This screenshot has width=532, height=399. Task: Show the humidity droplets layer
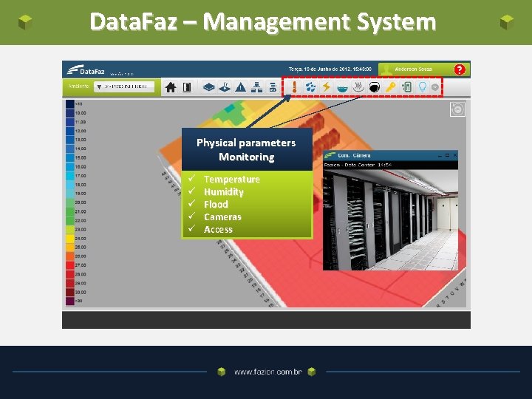310,87
